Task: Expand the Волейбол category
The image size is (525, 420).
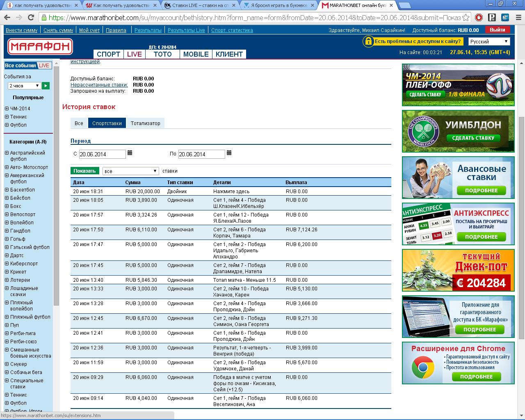Action: pyautogui.click(x=7, y=223)
